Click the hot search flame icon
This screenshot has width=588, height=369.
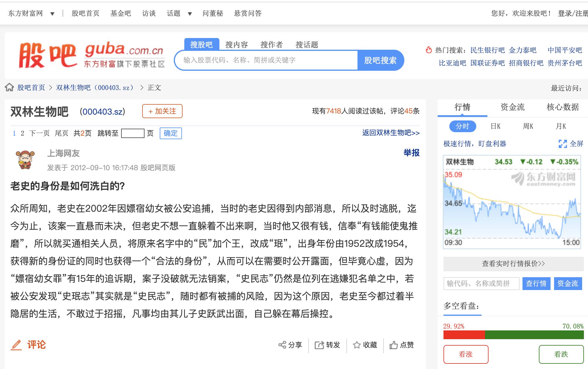tap(429, 50)
